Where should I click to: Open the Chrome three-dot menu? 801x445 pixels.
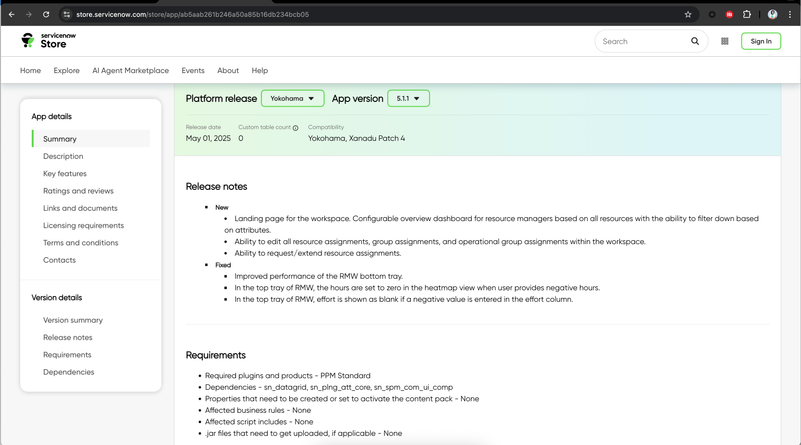[790, 14]
